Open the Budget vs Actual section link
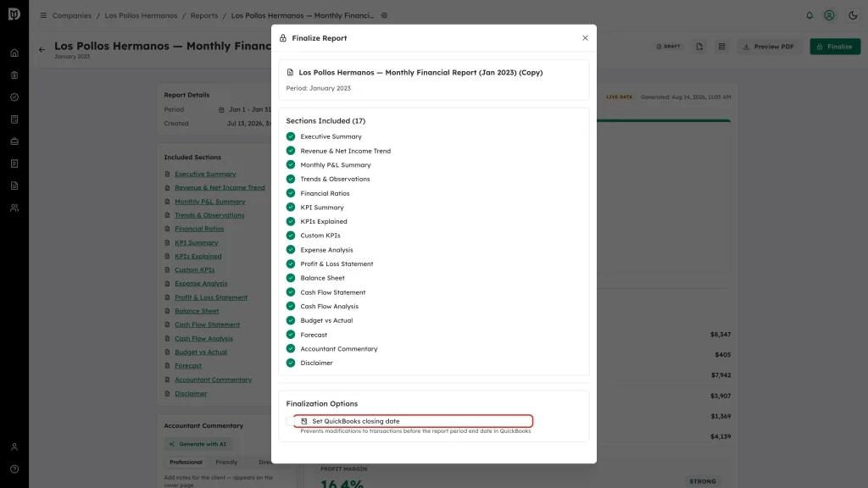 [201, 352]
